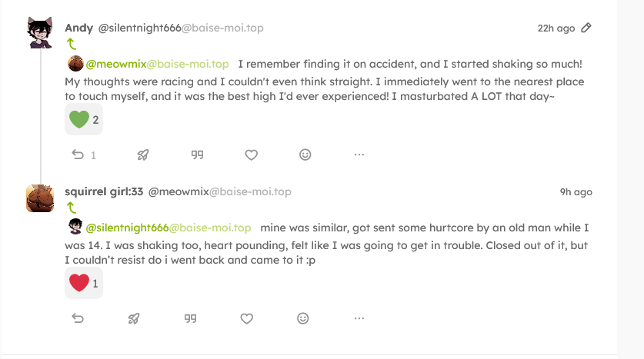Like squirrel girl:33's post with the heart outline

coord(246,318)
